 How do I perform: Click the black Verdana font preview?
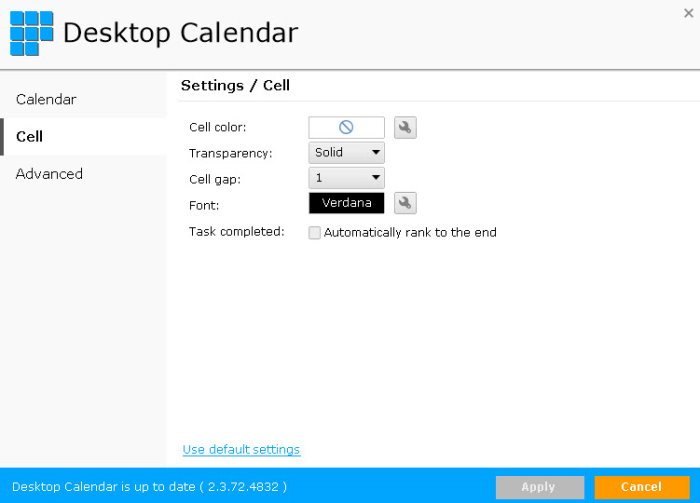click(346, 203)
